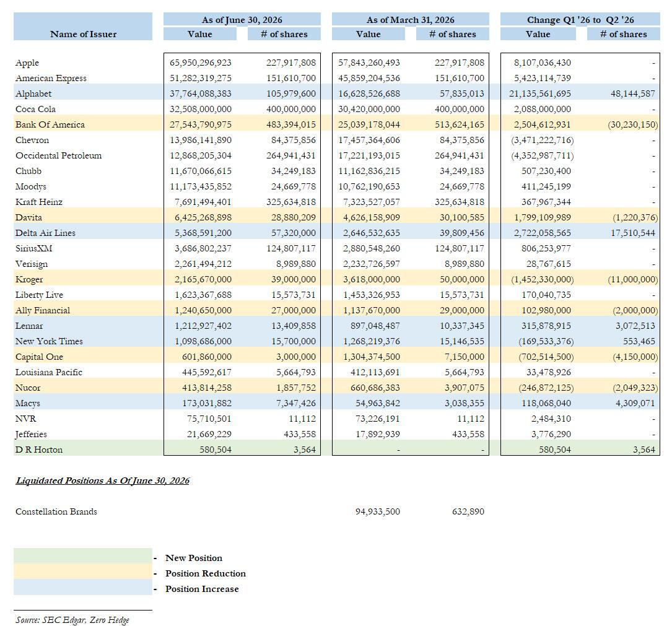Click Jefferies value change 3,776,290
The image size is (672, 626).
(551, 434)
